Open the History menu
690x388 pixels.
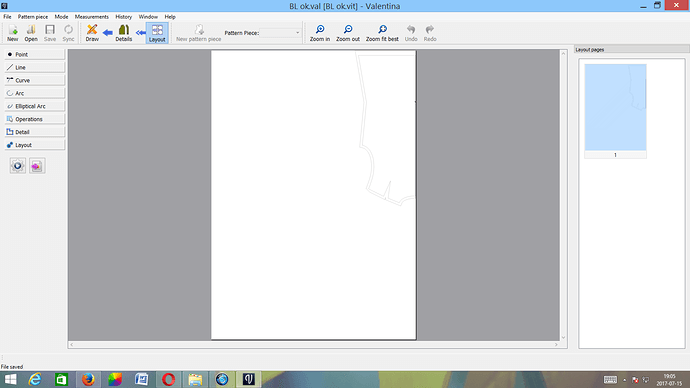(124, 17)
